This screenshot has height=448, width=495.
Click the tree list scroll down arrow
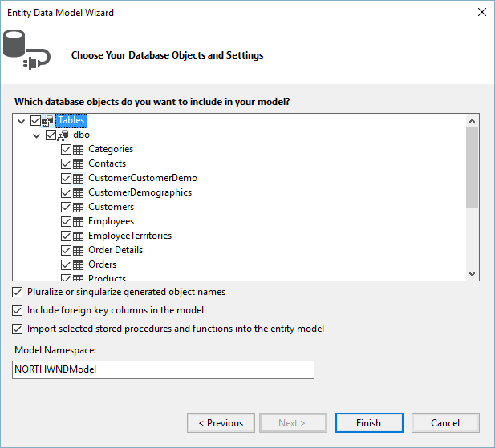(473, 273)
